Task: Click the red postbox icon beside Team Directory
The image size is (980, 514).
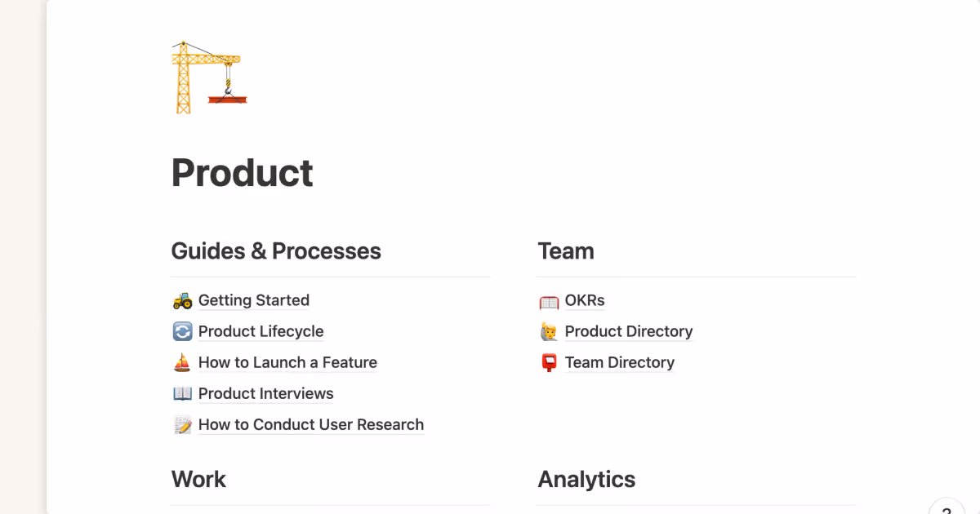Action: tap(549, 362)
